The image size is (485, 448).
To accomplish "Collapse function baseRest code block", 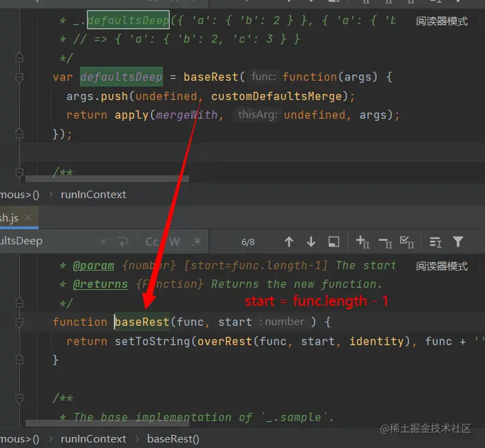I will point(19,322).
